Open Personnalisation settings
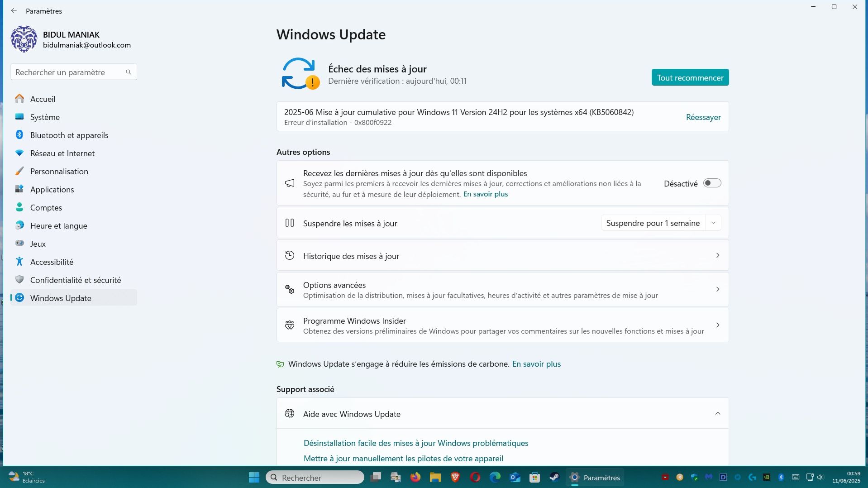Image resolution: width=868 pixels, height=488 pixels. tap(73, 171)
